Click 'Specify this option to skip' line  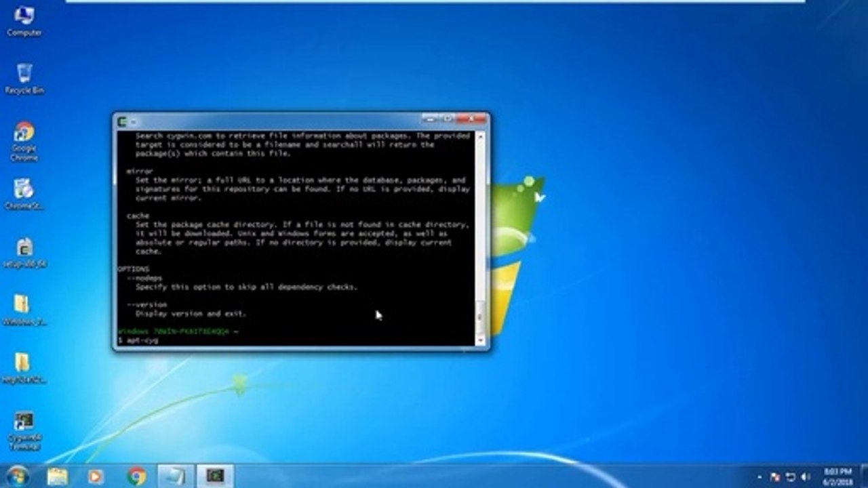point(245,287)
